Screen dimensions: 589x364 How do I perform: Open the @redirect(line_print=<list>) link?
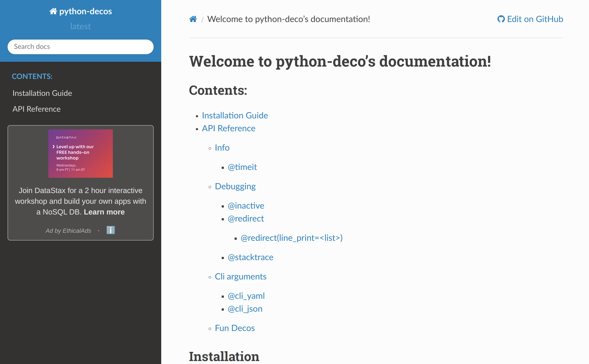point(292,238)
